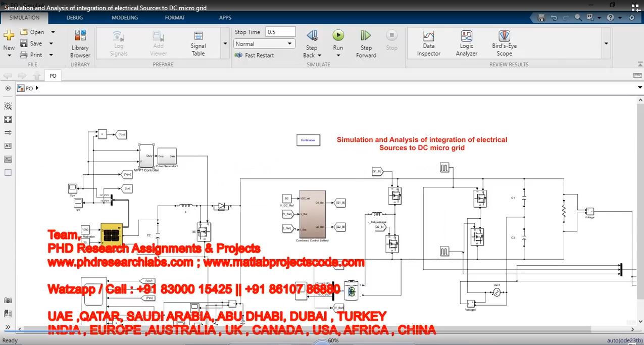Click the Stop Time input field

280,32
